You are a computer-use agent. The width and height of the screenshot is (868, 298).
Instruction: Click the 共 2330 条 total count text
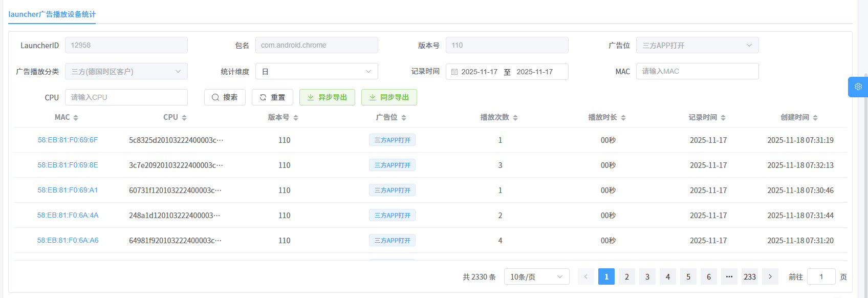[x=479, y=276]
